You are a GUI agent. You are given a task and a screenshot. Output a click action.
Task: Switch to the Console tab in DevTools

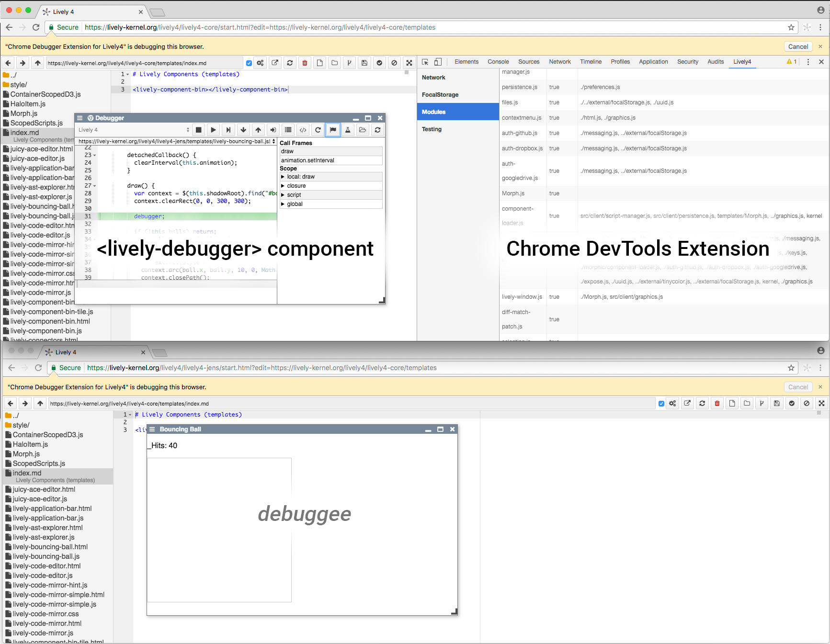[x=498, y=62]
